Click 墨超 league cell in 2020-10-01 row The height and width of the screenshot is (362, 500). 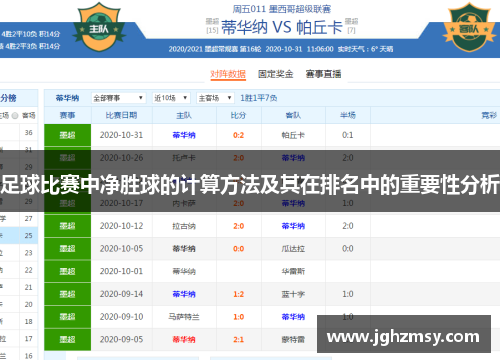67,271
